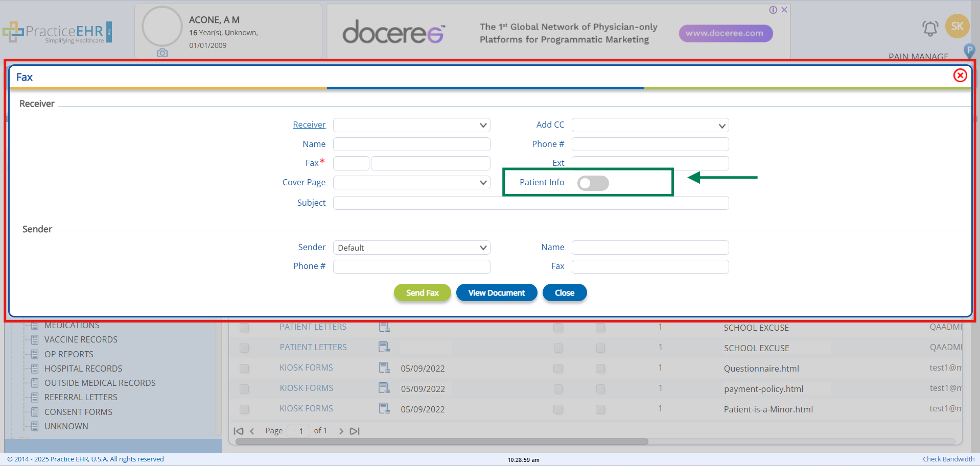Select UNKNOWN tree folder
This screenshot has height=466, width=980.
click(x=66, y=426)
